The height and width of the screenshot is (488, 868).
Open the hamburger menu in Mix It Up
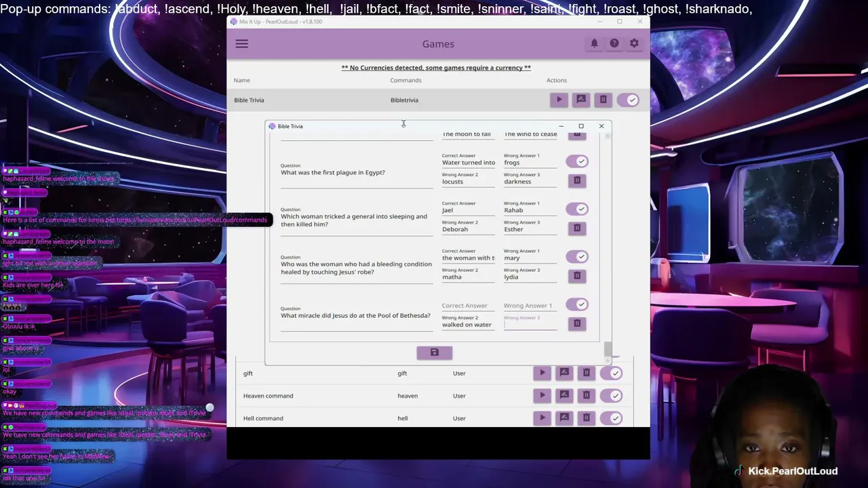[x=241, y=44]
